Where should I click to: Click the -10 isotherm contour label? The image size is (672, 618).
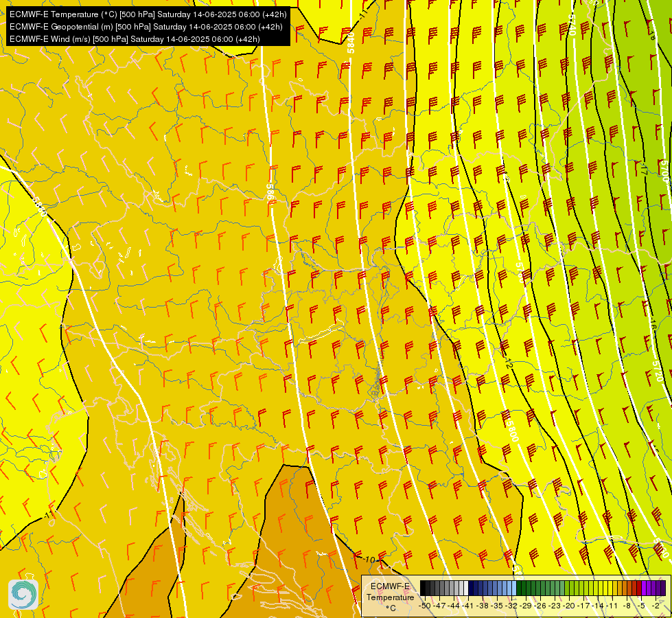click(369, 560)
